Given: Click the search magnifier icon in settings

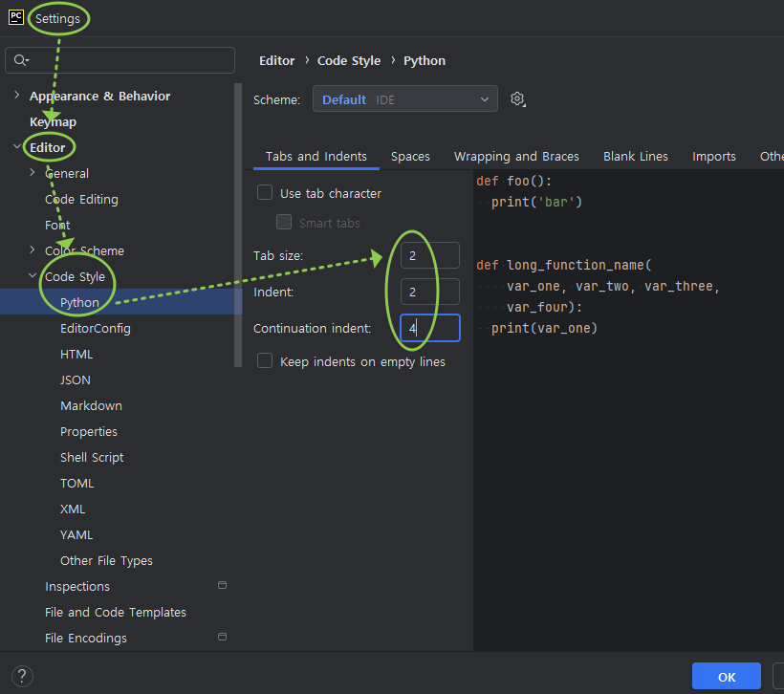Looking at the screenshot, I should pos(21,60).
